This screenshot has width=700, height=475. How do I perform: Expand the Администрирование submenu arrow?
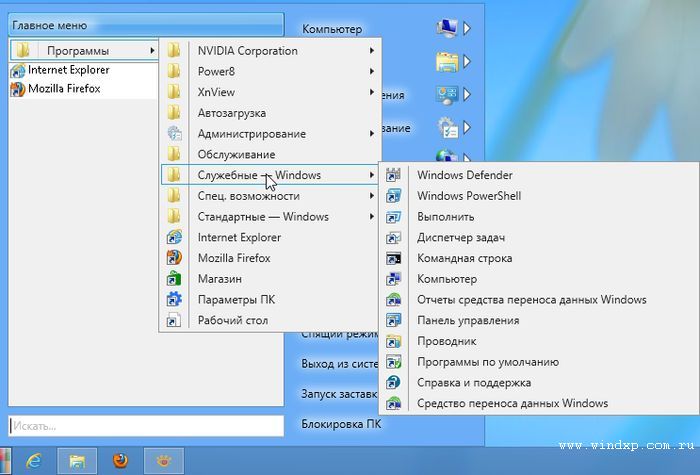[x=371, y=133]
